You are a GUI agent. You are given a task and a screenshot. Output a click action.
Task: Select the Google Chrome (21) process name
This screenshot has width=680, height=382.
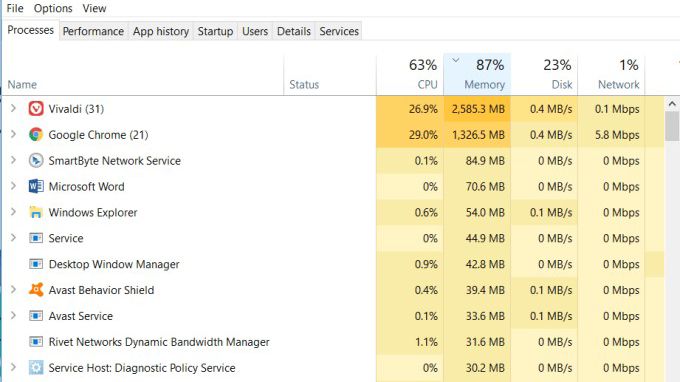click(98, 135)
